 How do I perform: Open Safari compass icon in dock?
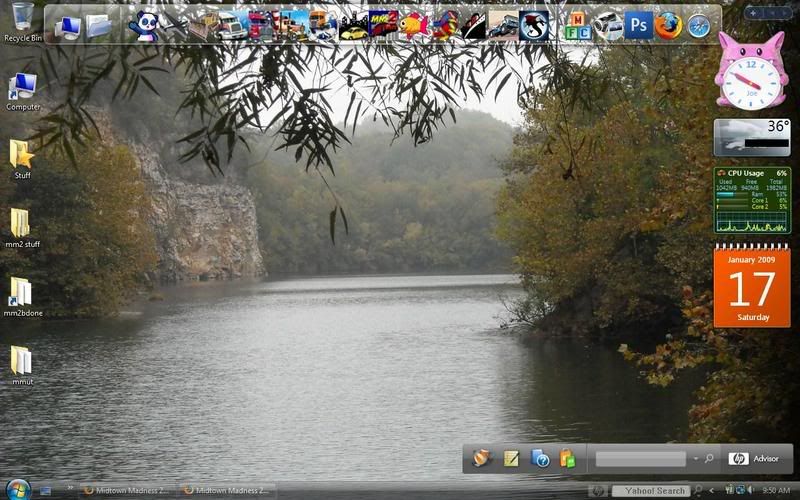699,26
